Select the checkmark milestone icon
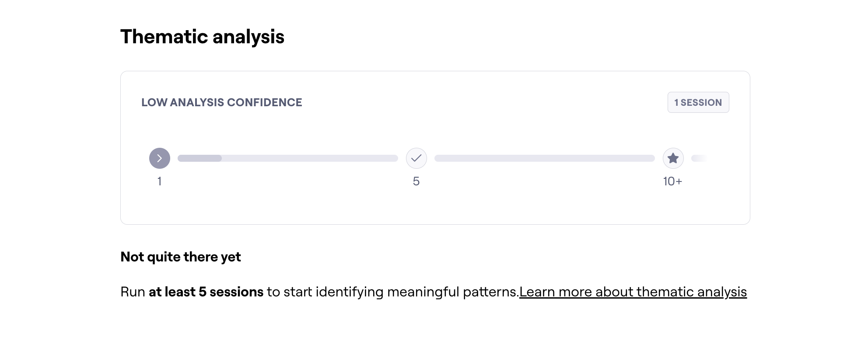This screenshot has width=868, height=348. pyautogui.click(x=416, y=158)
